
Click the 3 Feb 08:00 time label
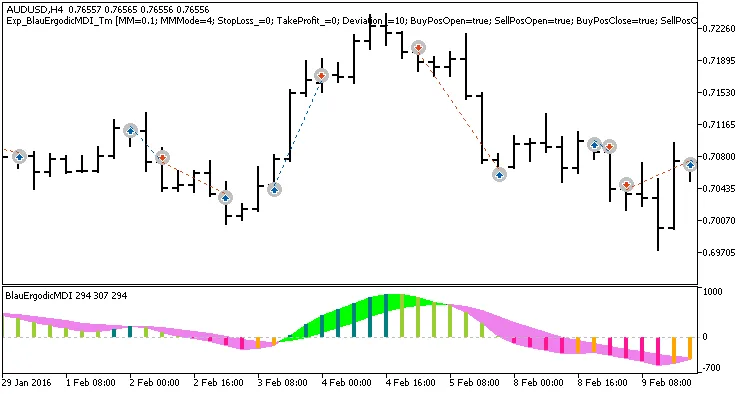[x=283, y=383]
